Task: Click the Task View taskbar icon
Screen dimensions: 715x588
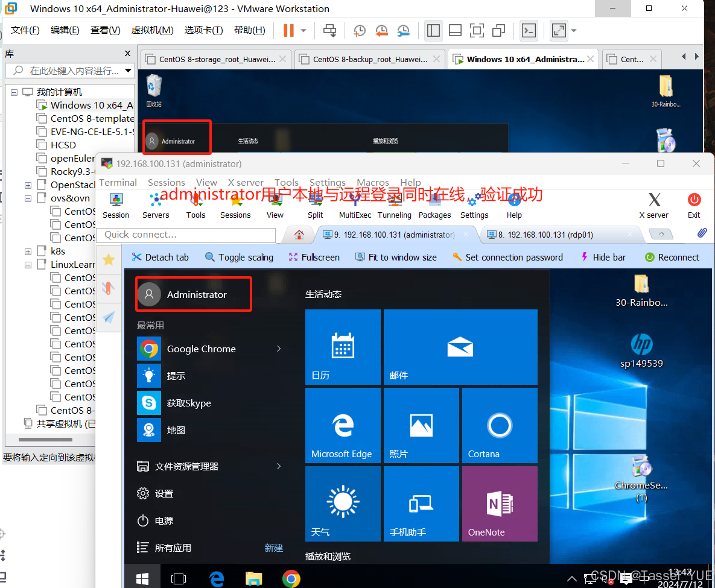Action: 178,579
